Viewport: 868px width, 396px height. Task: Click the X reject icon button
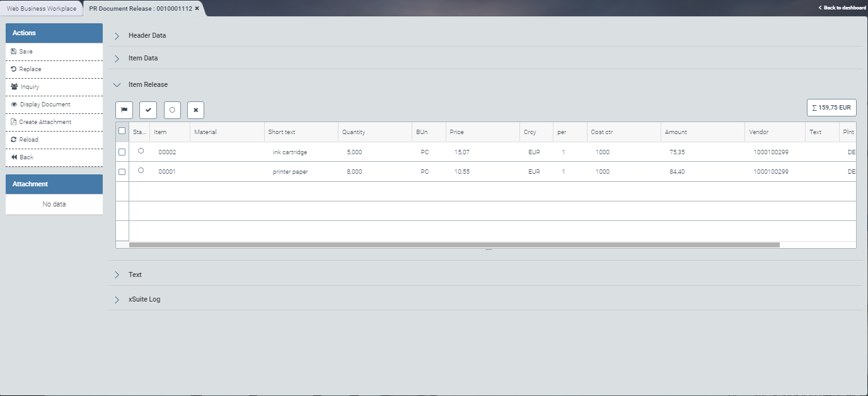(196, 110)
